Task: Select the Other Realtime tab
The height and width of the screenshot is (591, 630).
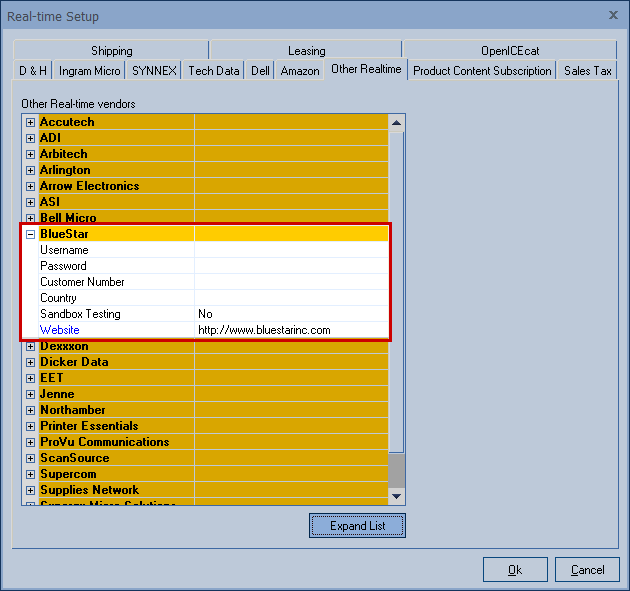Action: [x=366, y=69]
